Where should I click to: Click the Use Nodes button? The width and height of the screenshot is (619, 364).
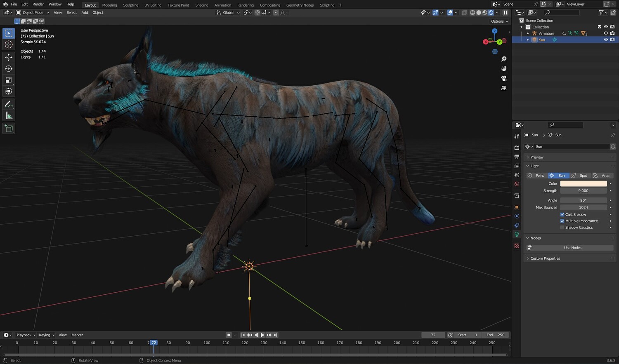tap(572, 248)
